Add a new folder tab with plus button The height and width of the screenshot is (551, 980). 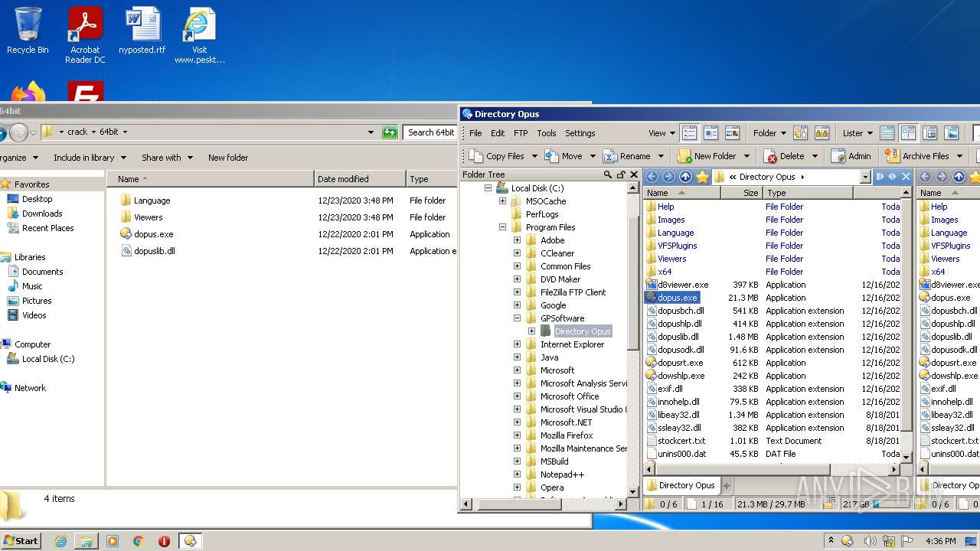(727, 485)
